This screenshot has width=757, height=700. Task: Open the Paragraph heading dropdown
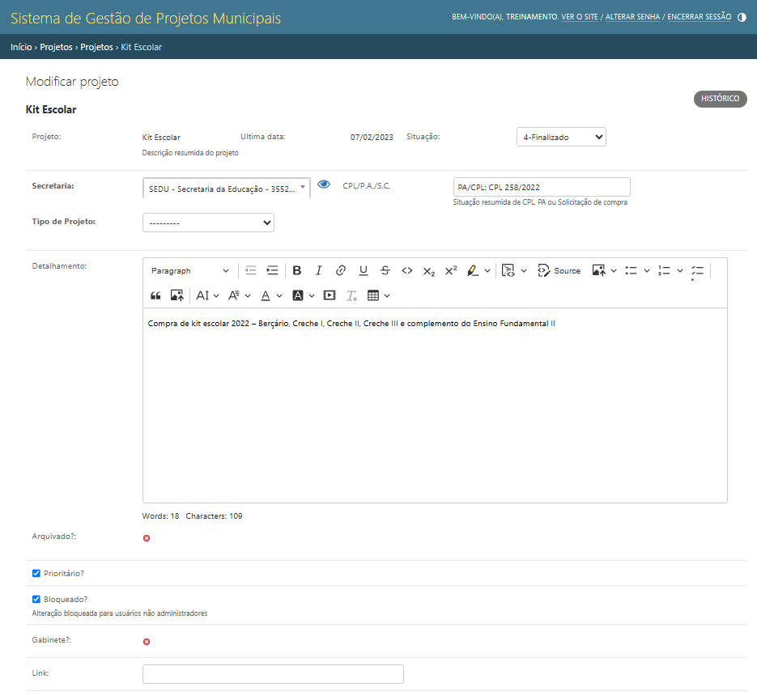pyautogui.click(x=189, y=270)
